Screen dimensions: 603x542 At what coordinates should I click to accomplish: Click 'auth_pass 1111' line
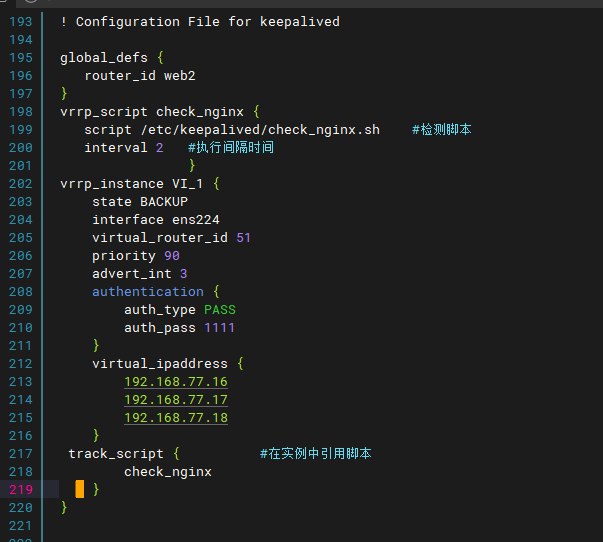click(x=180, y=328)
